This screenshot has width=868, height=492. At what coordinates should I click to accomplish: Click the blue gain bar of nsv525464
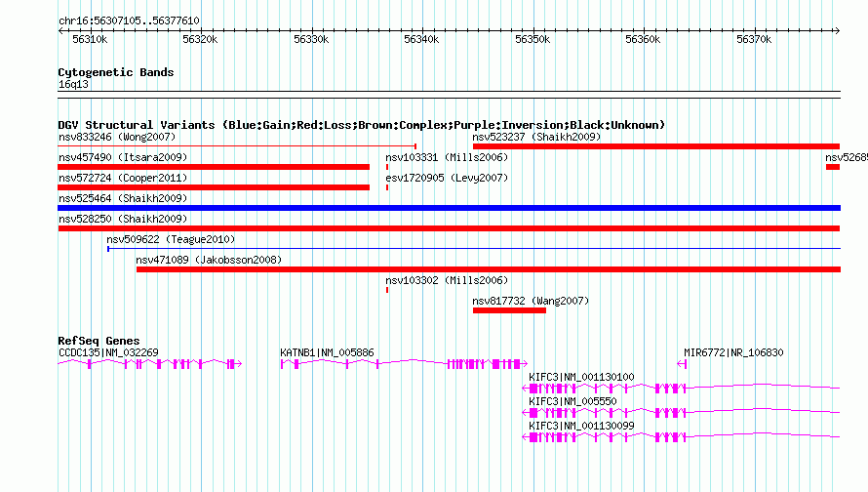tap(449, 208)
